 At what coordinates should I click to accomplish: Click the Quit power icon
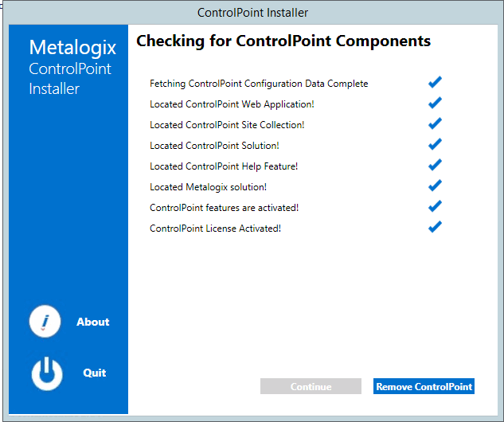point(46,373)
